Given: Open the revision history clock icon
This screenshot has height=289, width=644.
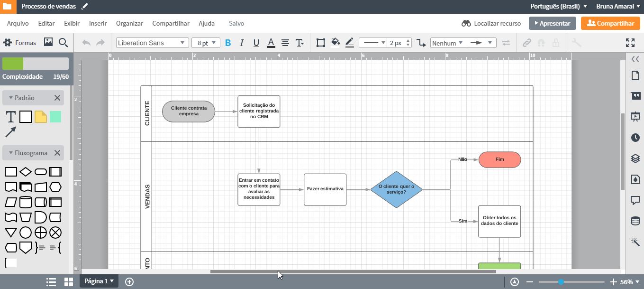Looking at the screenshot, I should click(x=635, y=138).
